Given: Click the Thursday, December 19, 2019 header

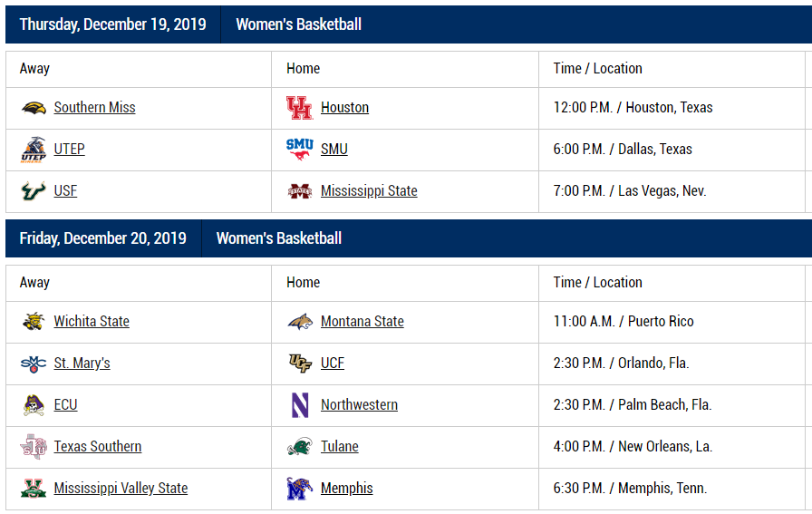Looking at the screenshot, I should (x=113, y=24).
